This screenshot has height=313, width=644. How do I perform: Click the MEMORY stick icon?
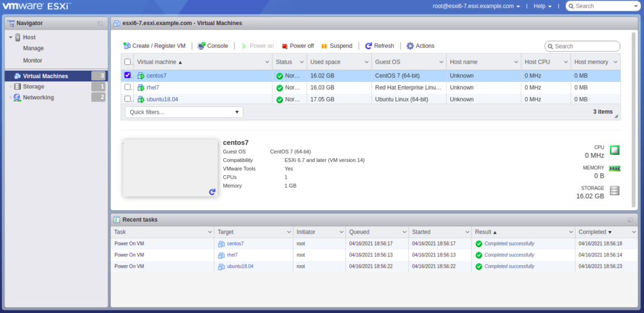[x=614, y=169]
